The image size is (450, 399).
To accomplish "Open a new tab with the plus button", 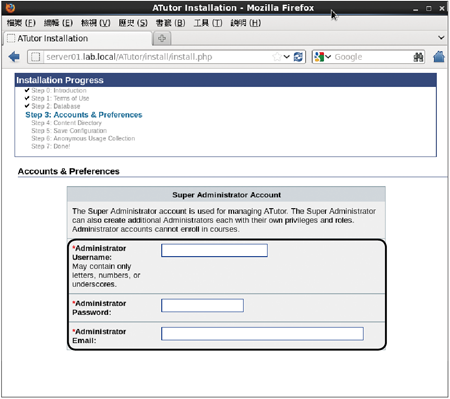I will [162, 38].
